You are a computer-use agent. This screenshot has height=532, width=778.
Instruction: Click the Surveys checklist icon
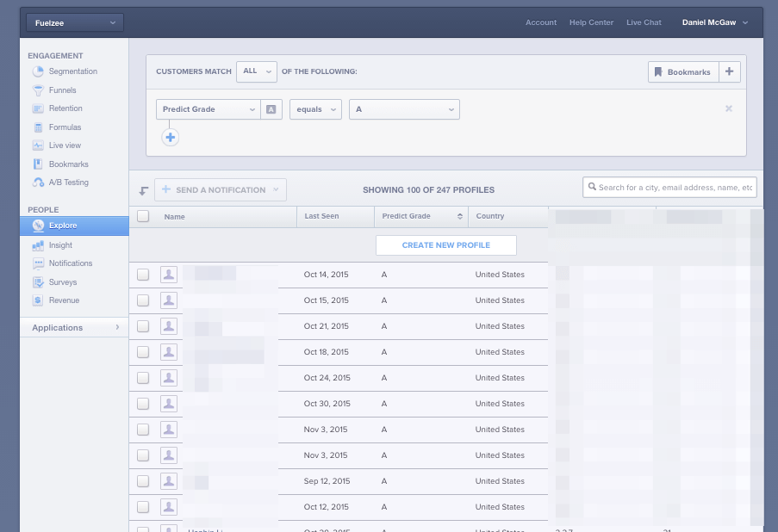38,282
